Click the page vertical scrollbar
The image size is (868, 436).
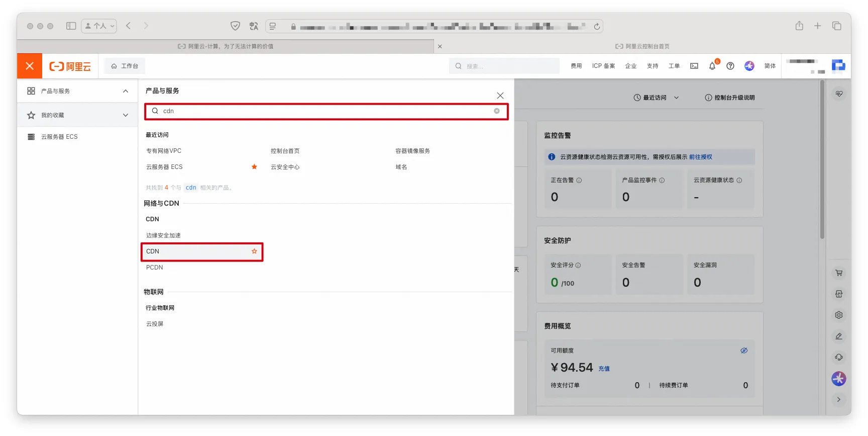pyautogui.click(x=822, y=161)
